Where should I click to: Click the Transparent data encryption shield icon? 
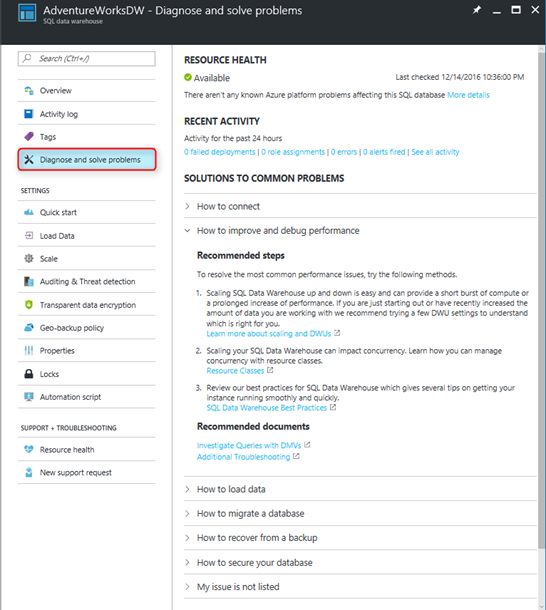click(29, 305)
